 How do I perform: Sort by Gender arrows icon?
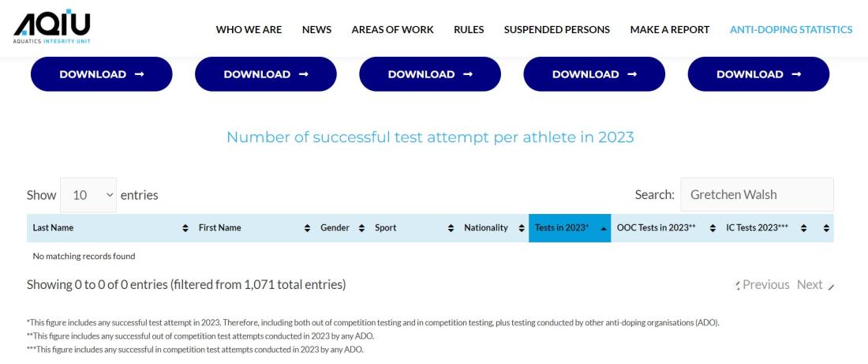click(x=361, y=228)
